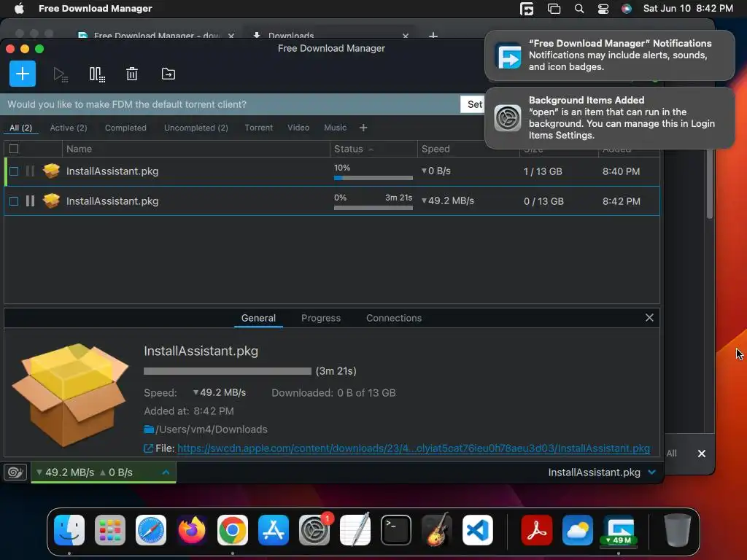Click the Free Download Manager Notifications banner
747x560 pixels.
click(610, 55)
